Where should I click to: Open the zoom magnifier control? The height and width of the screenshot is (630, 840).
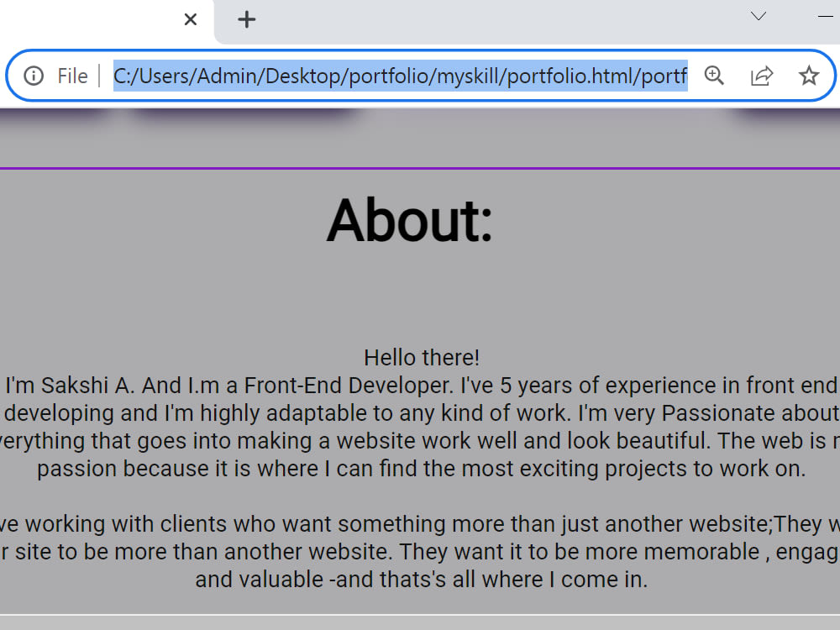714,76
